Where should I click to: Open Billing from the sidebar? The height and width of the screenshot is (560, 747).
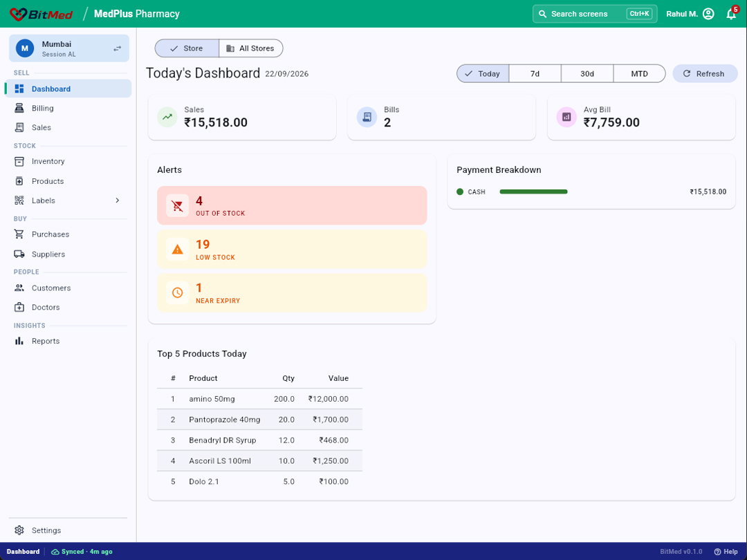click(x=68, y=108)
